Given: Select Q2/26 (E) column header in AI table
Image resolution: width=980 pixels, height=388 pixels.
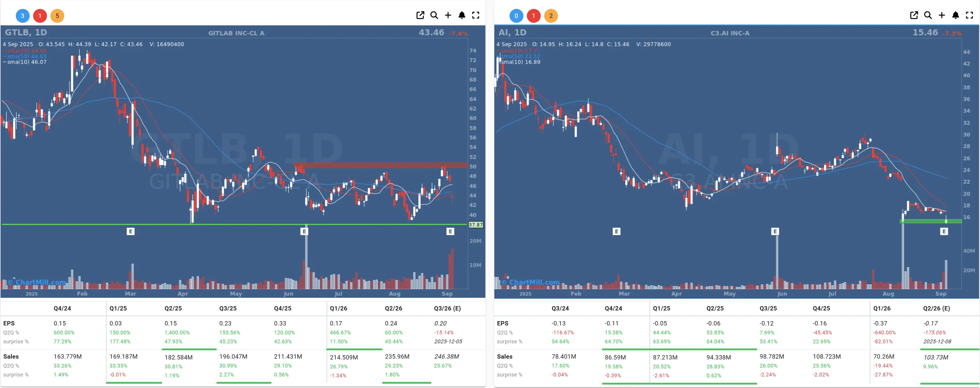Looking at the screenshot, I should [x=936, y=308].
